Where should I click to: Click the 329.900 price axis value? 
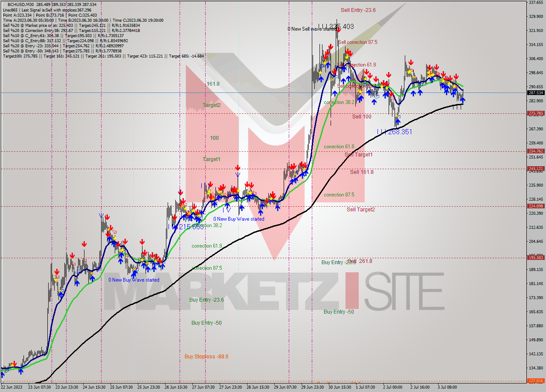(x=536, y=17)
